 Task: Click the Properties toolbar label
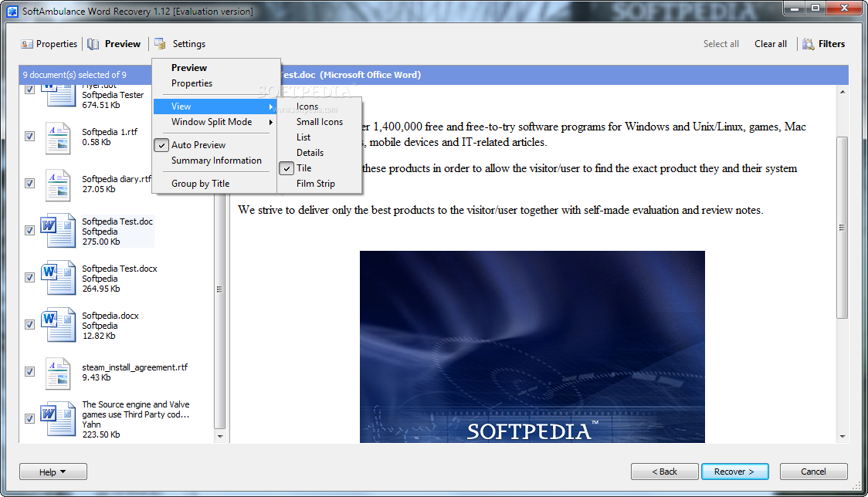56,44
